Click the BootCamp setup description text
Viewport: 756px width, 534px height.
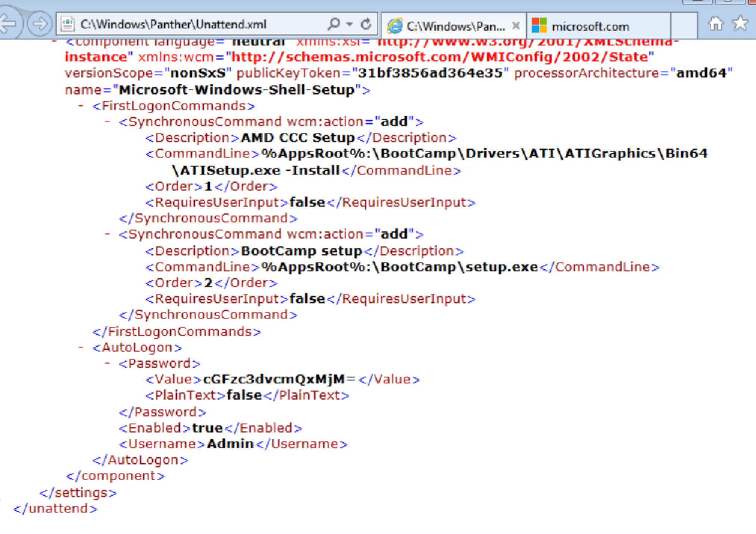[x=302, y=251]
